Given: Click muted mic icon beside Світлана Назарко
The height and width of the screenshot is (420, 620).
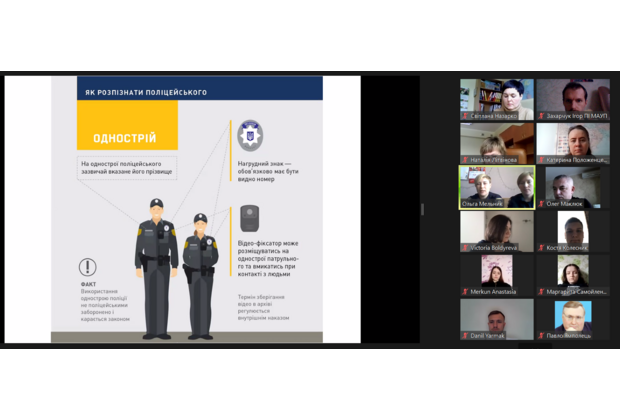Looking at the screenshot, I should point(465,116).
